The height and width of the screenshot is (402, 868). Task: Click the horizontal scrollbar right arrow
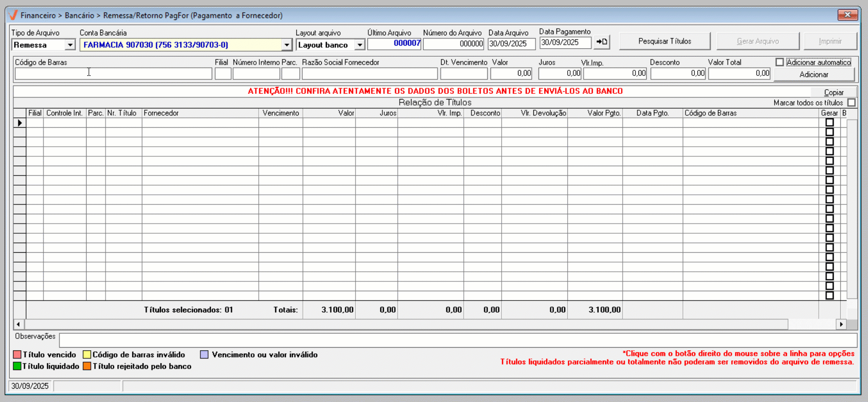pyautogui.click(x=841, y=324)
